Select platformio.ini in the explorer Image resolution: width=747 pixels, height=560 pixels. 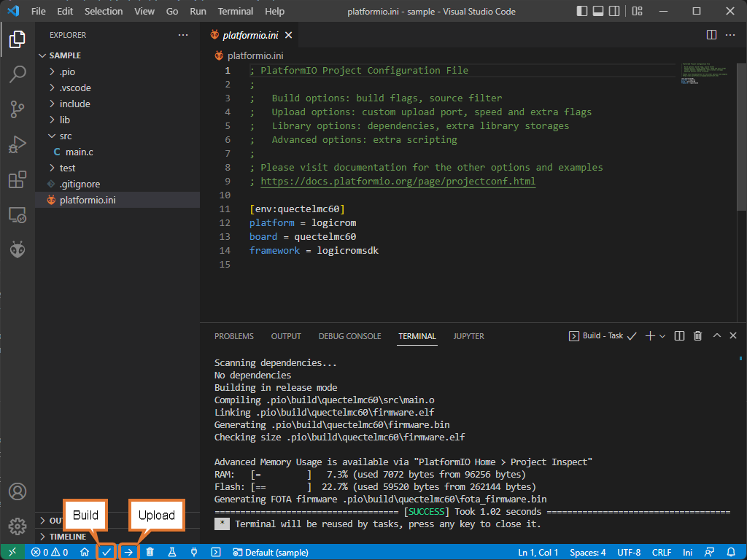[x=117, y=200]
